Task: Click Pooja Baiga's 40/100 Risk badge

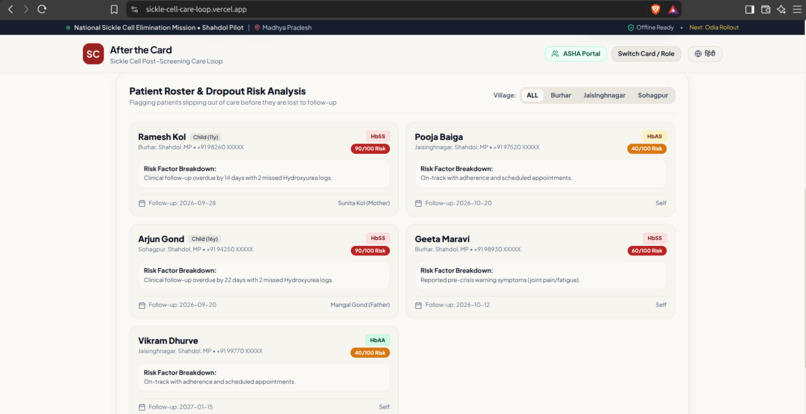Action: pyautogui.click(x=647, y=149)
